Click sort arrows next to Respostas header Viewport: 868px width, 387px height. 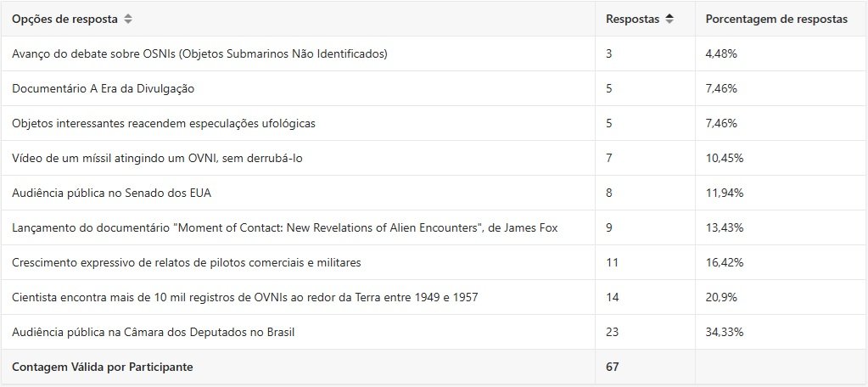click(x=669, y=19)
